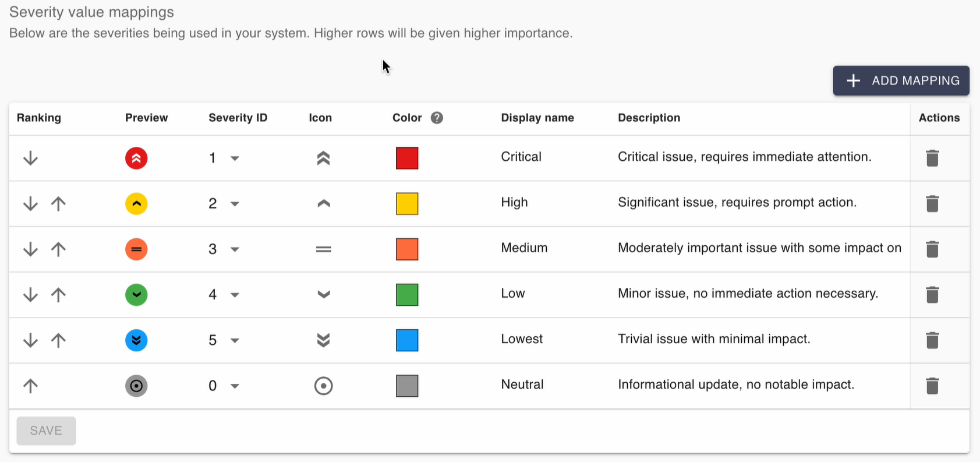The image size is (980, 462).
Task: Click the Color column help icon
Action: tap(437, 118)
